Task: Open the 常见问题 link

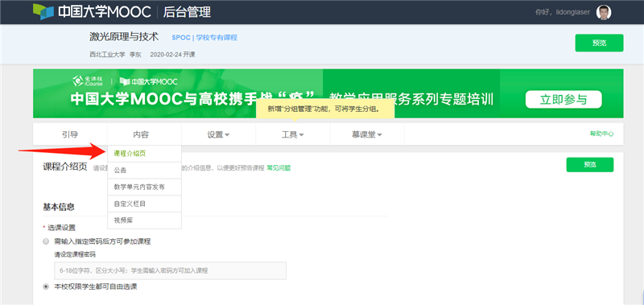Action: [279, 168]
